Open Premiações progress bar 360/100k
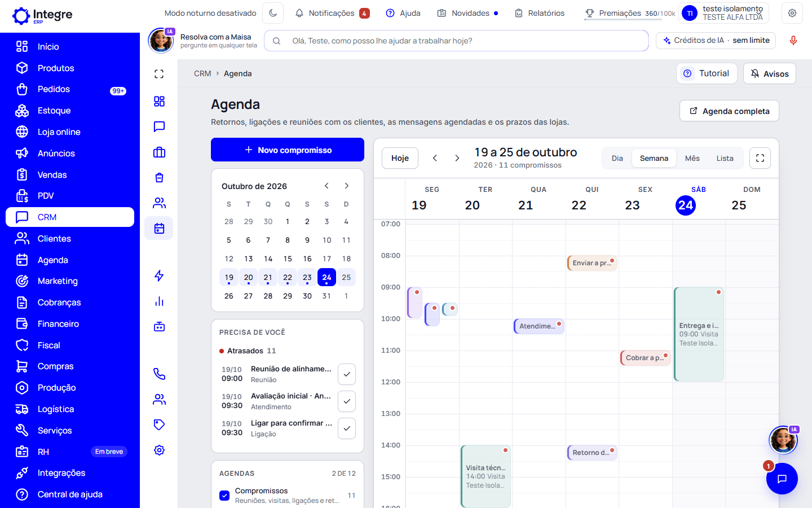Image resolution: width=812 pixels, height=508 pixels. coord(630,14)
